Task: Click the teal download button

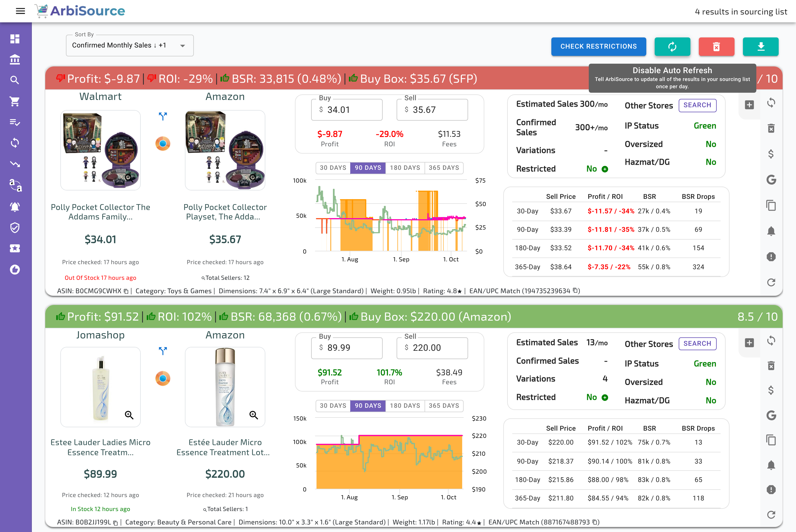Action: click(760, 46)
